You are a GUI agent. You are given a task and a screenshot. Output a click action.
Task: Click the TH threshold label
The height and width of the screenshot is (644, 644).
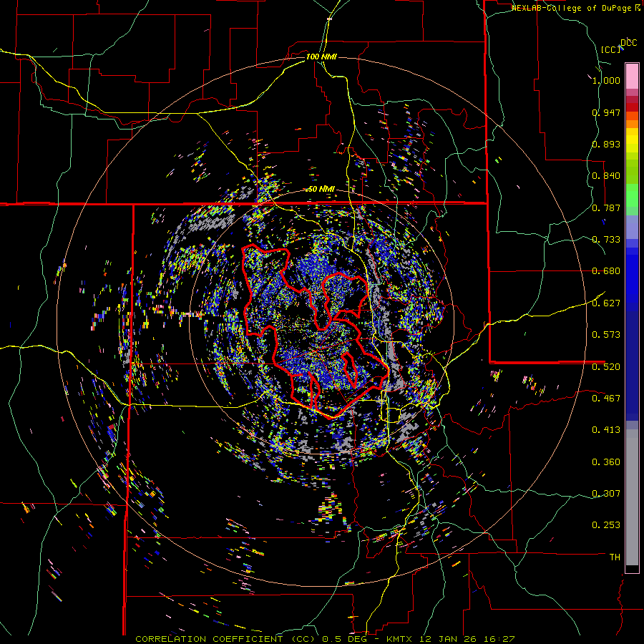pyautogui.click(x=615, y=557)
